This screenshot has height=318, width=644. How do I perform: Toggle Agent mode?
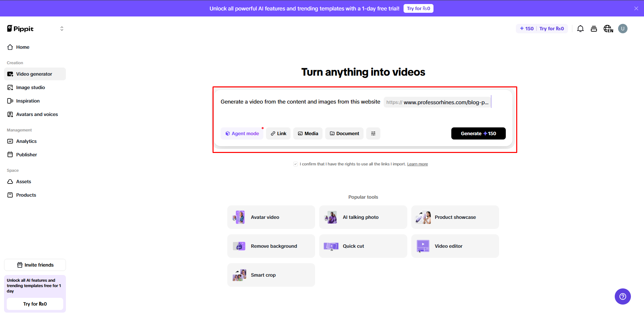[x=242, y=133]
